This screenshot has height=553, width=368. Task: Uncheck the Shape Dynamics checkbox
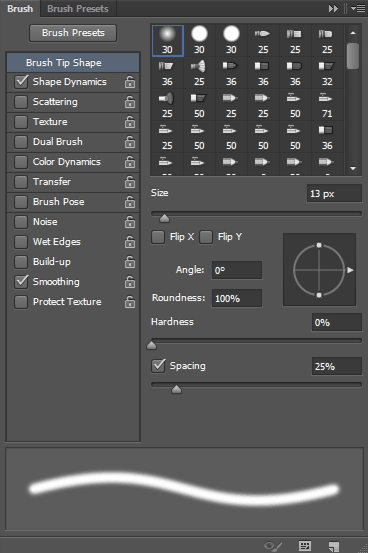coord(21,82)
